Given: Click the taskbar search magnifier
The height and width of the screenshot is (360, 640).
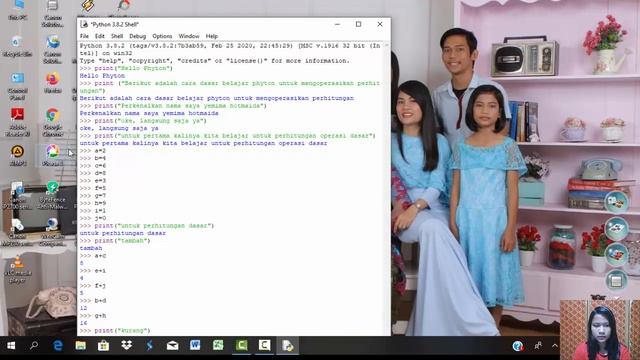Looking at the screenshot, I should 34,346.
